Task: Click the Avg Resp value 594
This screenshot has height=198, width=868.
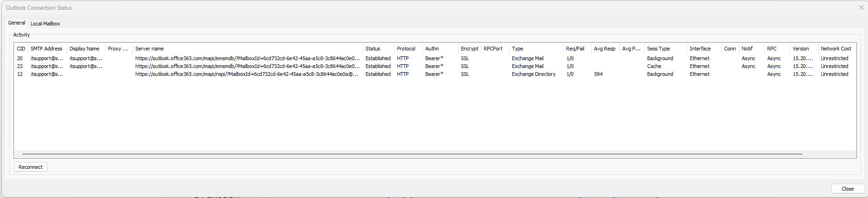Action: pos(598,74)
